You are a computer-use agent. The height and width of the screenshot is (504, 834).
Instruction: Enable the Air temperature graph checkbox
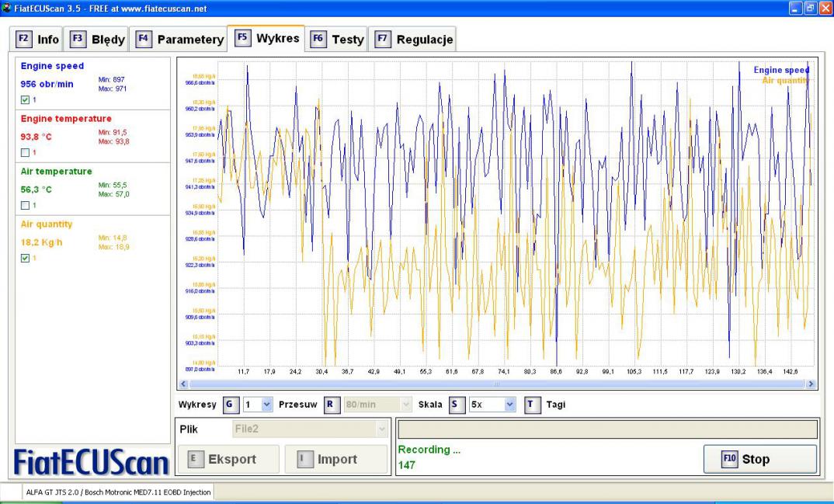point(26,205)
